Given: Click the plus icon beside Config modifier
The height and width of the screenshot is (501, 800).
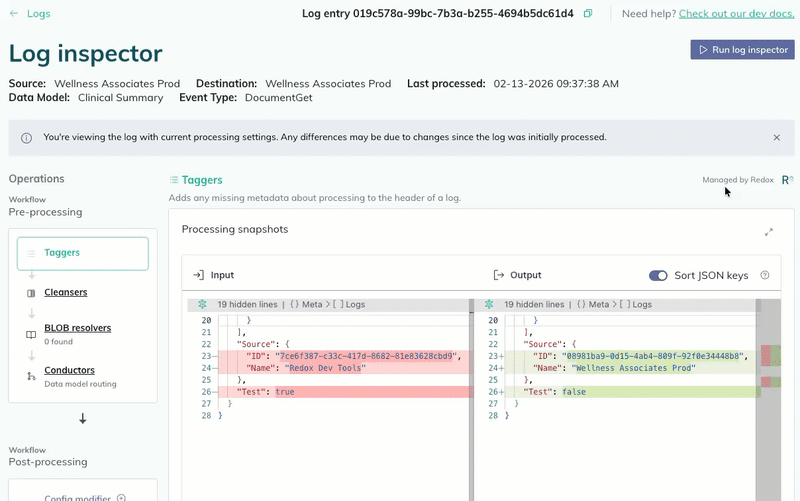Looking at the screenshot, I should 121,498.
